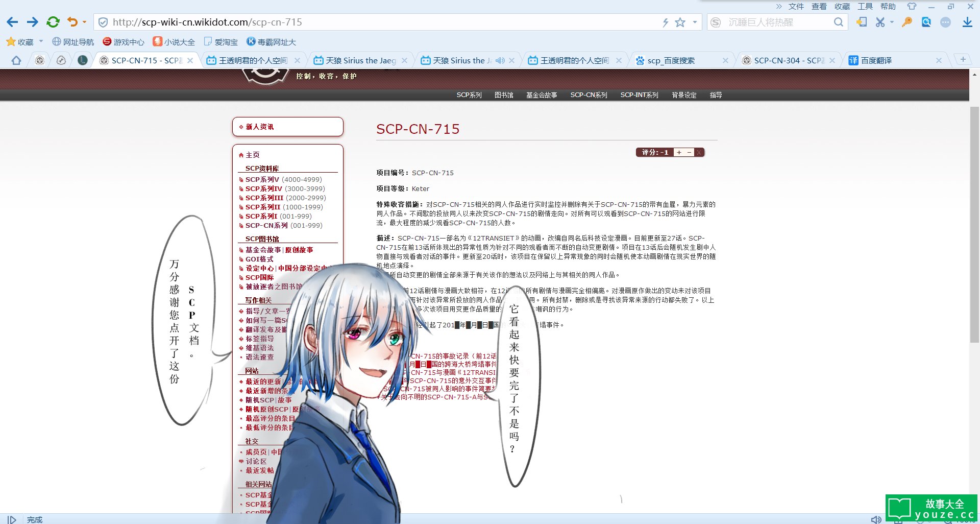Click the blue page-search tool icon
This screenshot has width=980, height=524.
926,22
